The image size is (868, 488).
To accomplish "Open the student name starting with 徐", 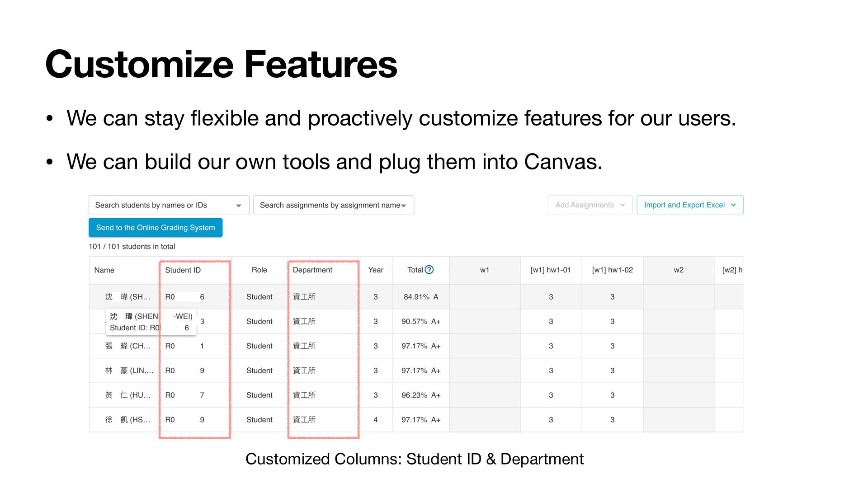I will pos(128,420).
